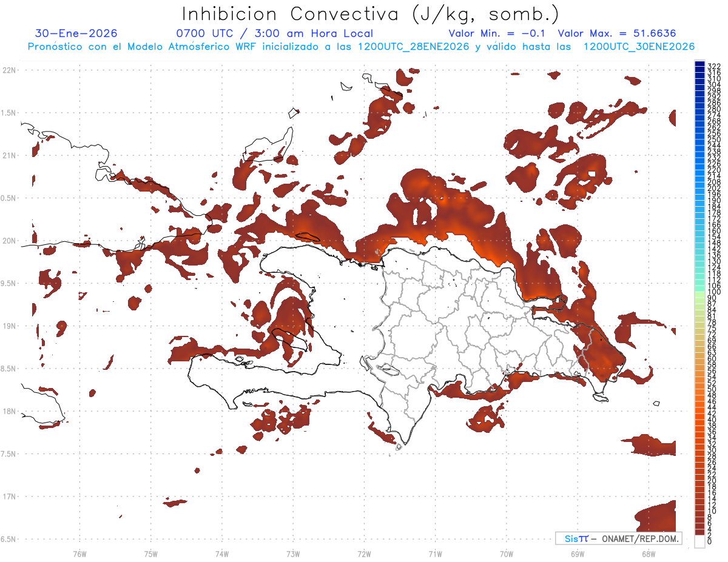Screen dimensions: 728x562
Task: Click the '322' color bar label
Action: tap(714, 66)
